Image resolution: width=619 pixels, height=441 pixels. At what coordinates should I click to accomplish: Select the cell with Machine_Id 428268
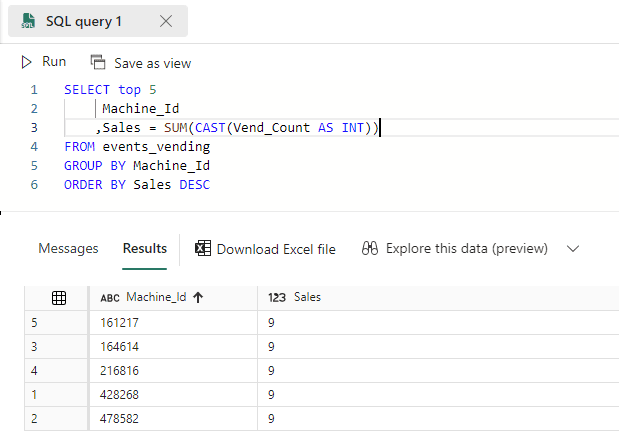pos(173,394)
